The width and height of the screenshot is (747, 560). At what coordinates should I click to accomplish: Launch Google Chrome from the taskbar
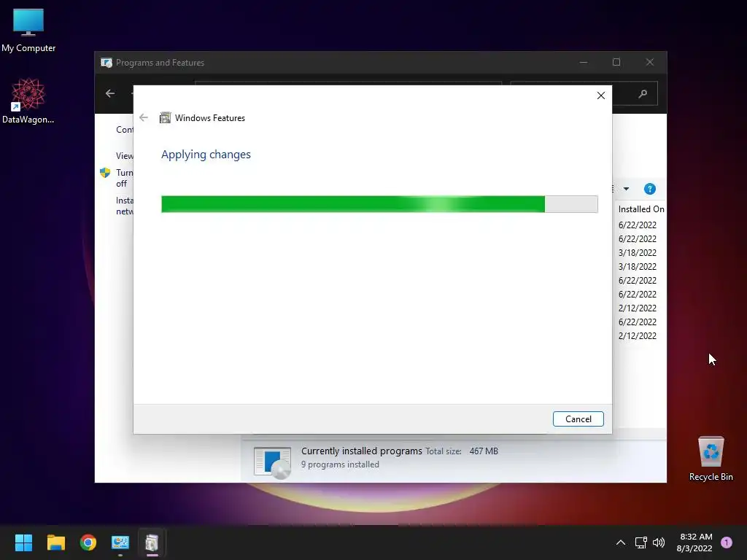point(88,542)
